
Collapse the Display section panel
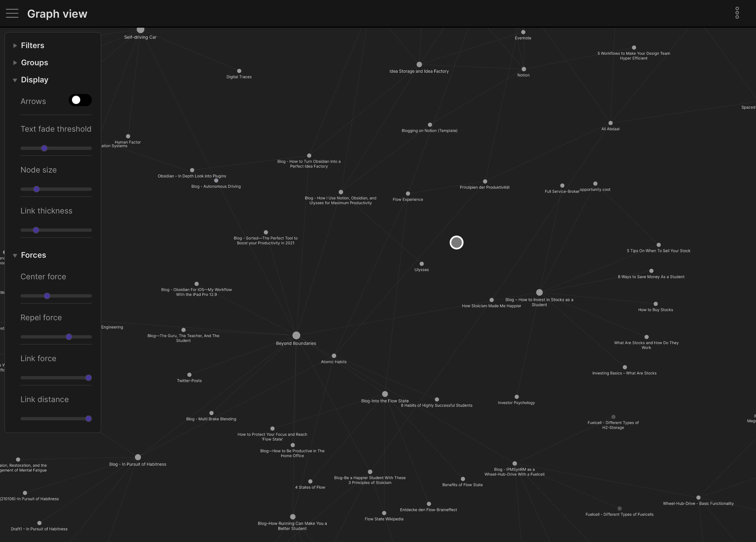(x=14, y=80)
